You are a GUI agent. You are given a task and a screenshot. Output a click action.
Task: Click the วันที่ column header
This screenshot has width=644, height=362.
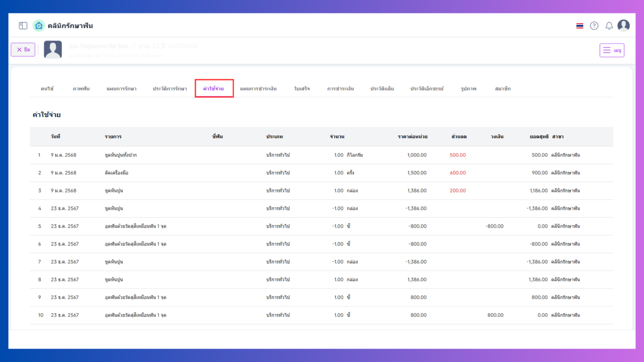coord(56,137)
